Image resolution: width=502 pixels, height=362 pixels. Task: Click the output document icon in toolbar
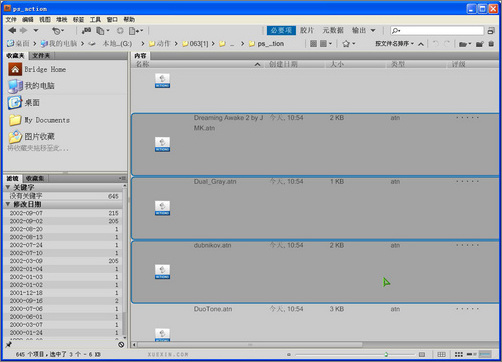point(136,31)
